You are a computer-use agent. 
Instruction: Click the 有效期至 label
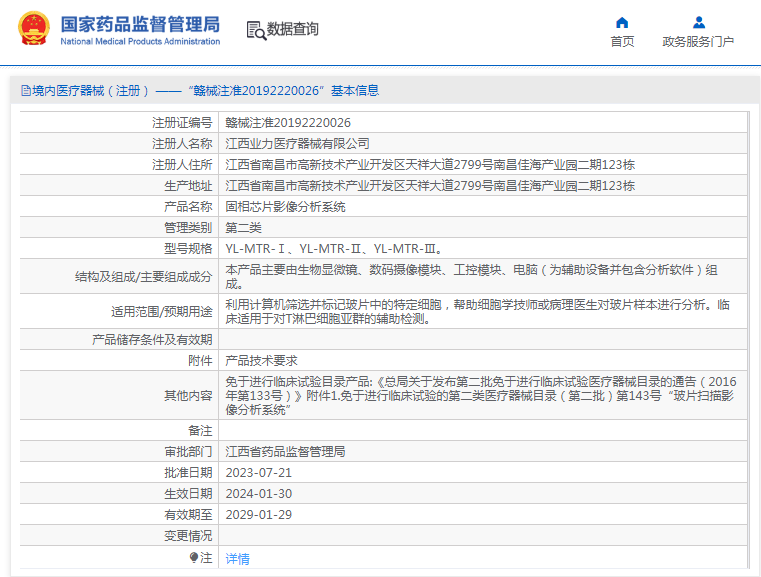point(188,514)
